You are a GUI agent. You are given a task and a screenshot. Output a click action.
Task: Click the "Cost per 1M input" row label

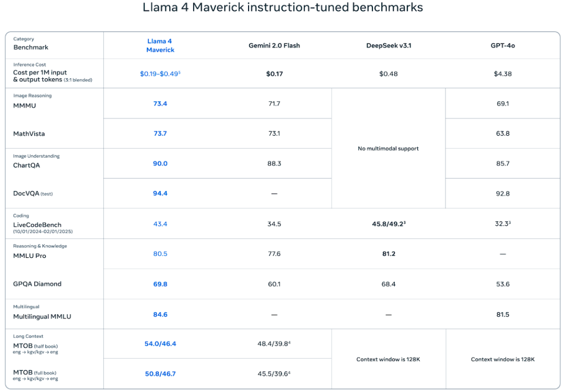point(40,72)
